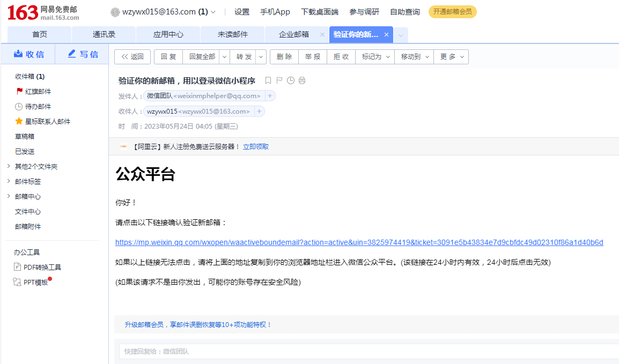Switch to 首页 tab
This screenshot has width=619, height=364.
click(40, 35)
